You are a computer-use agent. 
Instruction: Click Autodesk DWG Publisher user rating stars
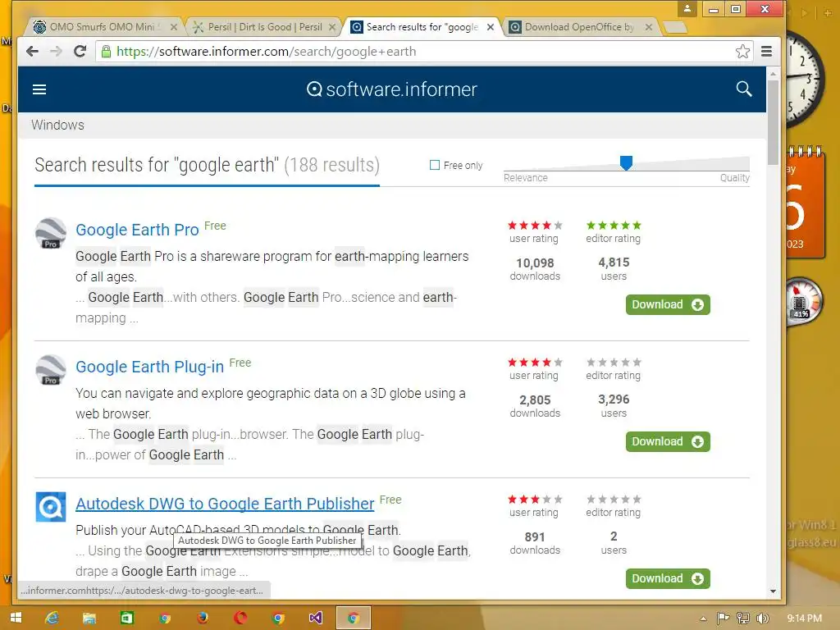click(535, 500)
